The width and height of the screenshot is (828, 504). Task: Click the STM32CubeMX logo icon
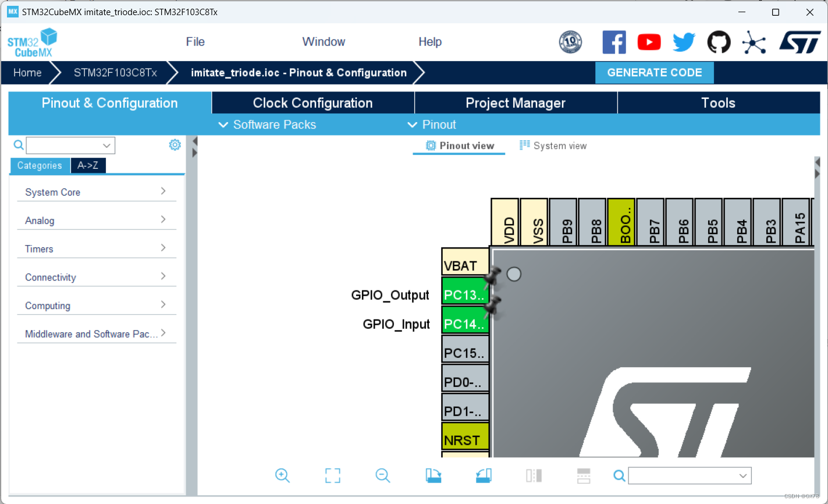tap(32, 43)
